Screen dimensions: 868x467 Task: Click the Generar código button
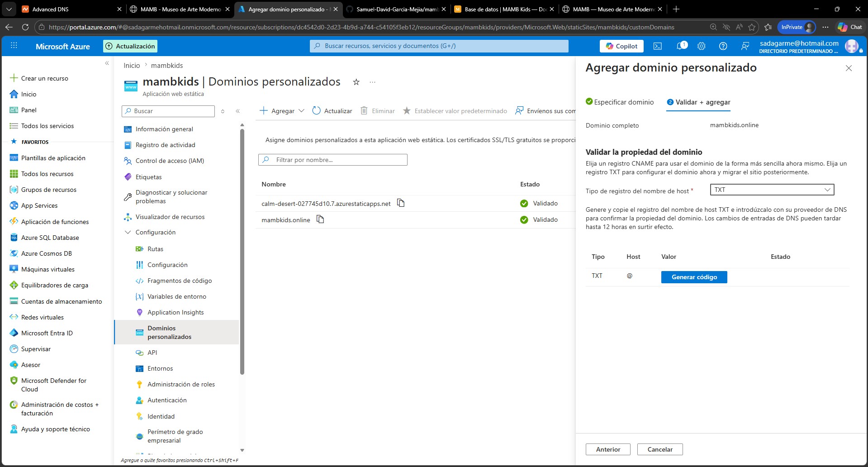(694, 277)
